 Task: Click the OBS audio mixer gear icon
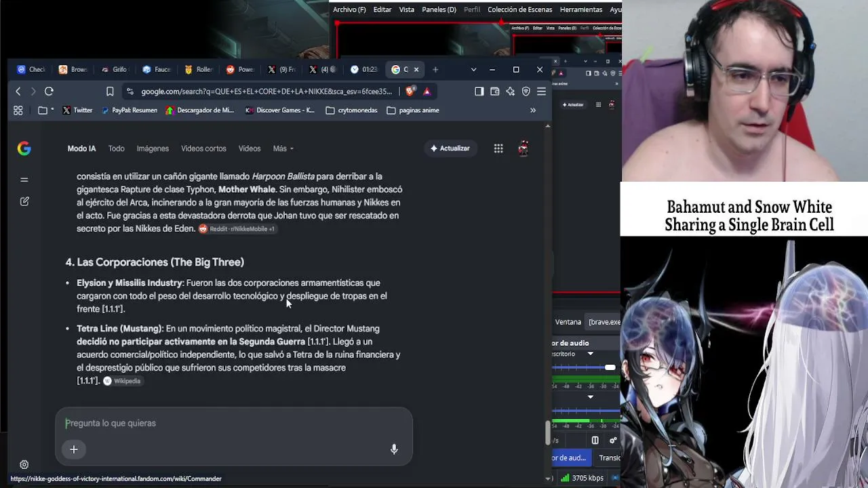tap(614, 440)
